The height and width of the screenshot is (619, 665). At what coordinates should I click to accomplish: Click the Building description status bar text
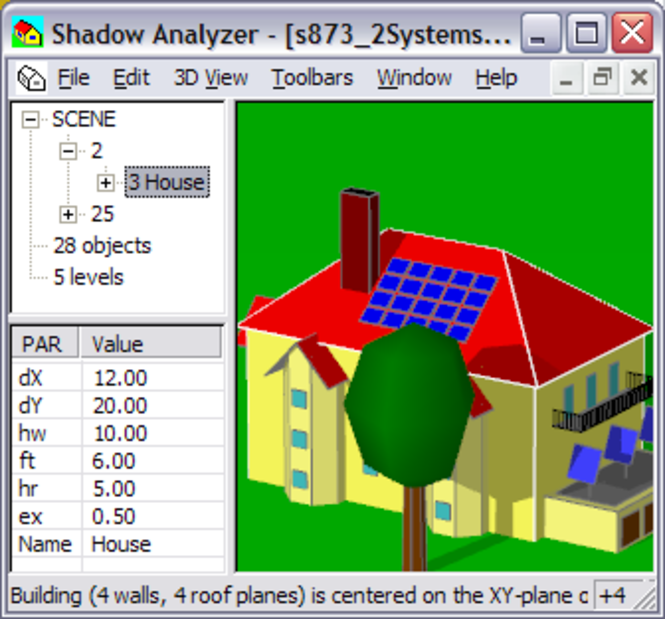[299, 596]
